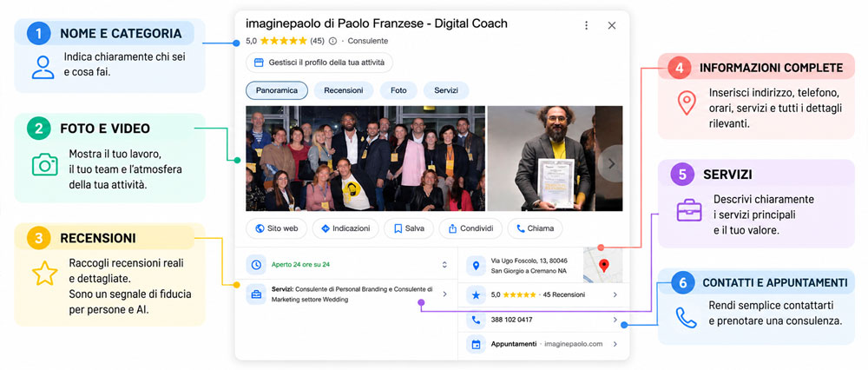Click the phone number 388 102 0417
This screenshot has width=868, height=370.
[512, 320]
